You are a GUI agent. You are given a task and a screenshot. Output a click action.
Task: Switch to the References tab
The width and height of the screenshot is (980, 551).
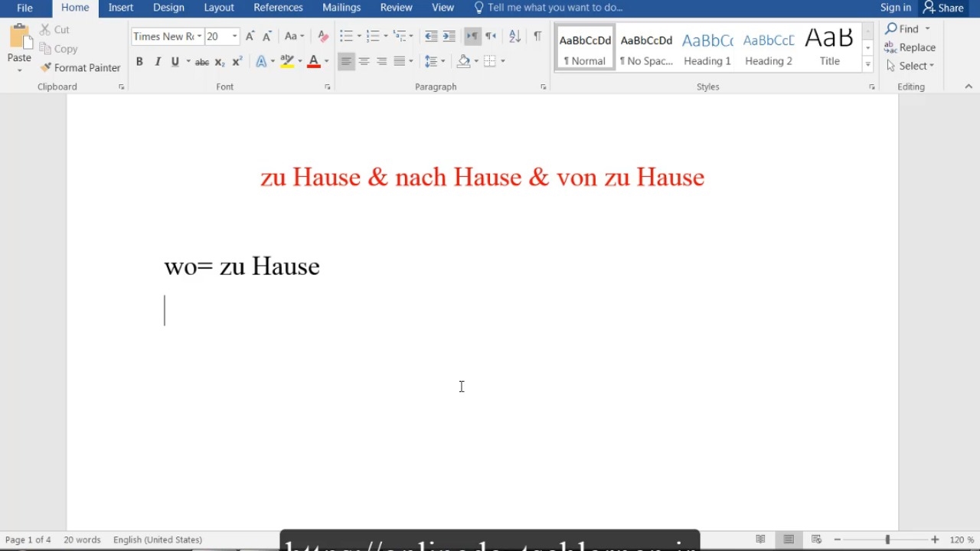(278, 8)
